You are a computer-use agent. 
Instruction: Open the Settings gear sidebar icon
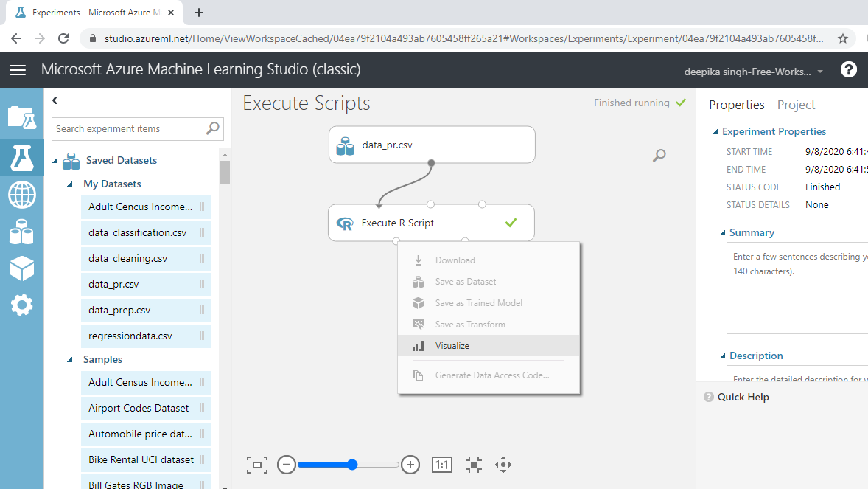pos(22,305)
